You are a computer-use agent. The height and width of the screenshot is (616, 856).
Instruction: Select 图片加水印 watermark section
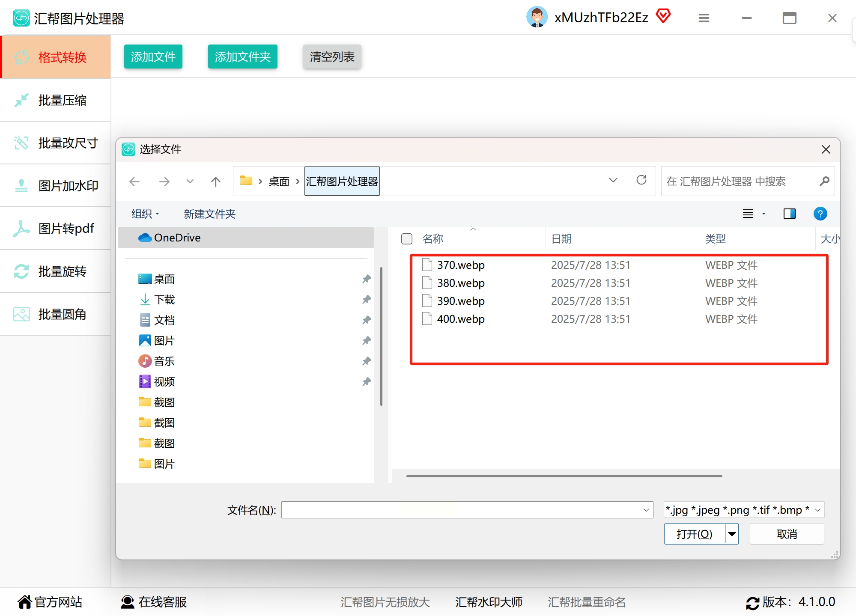[x=56, y=185]
